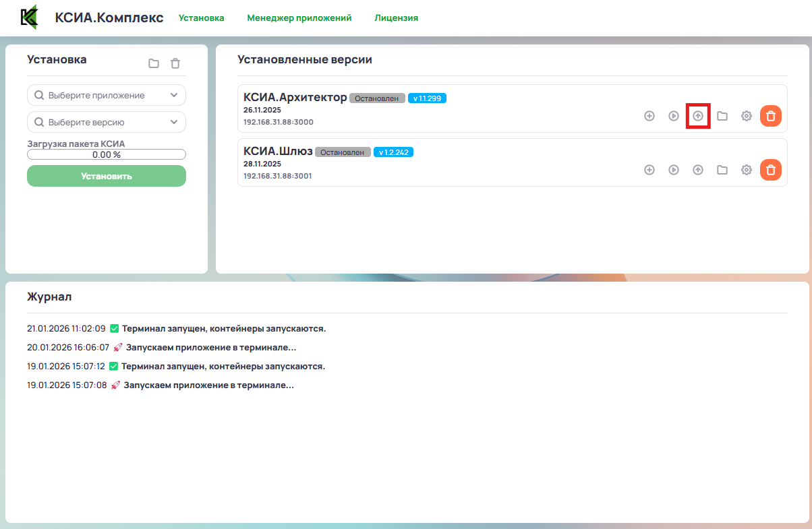Screen dimensions: 812x529
Task: Select the Установка menu item
Action: 201,18
